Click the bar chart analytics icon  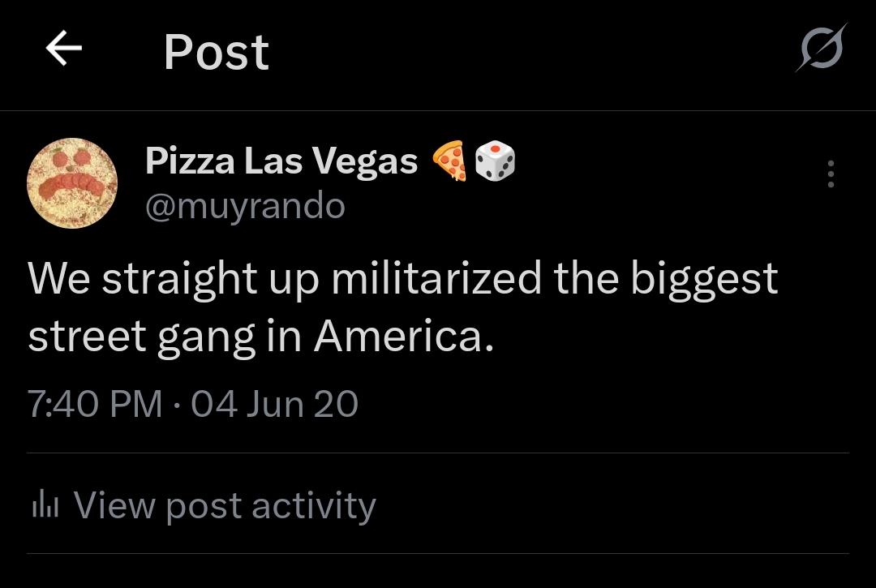click(x=45, y=506)
